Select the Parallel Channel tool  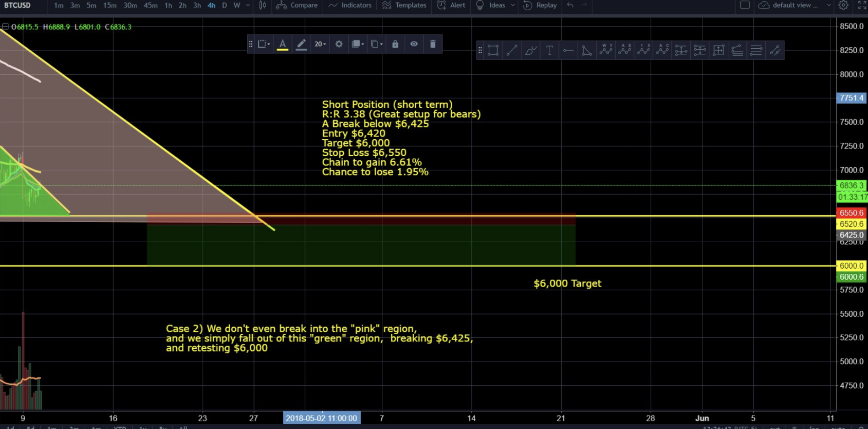(x=775, y=50)
